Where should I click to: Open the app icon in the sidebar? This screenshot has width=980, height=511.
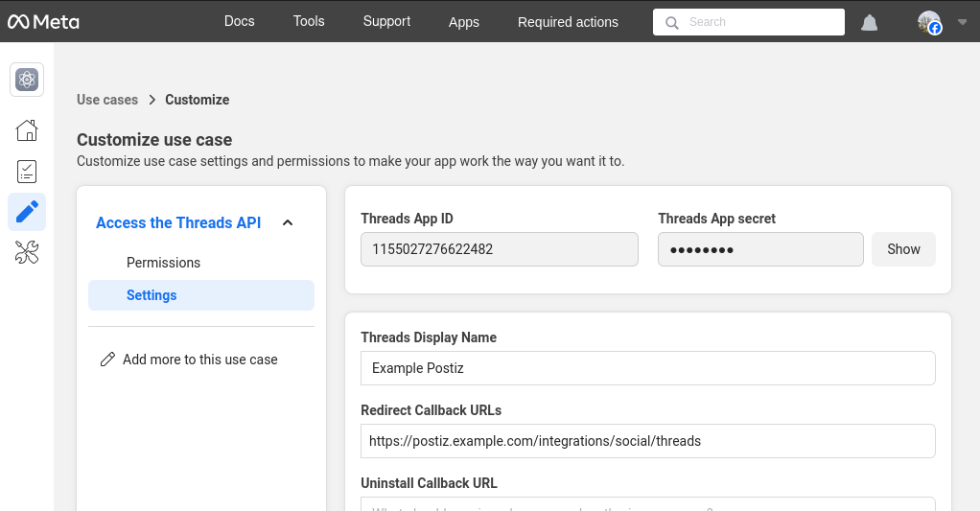27,81
